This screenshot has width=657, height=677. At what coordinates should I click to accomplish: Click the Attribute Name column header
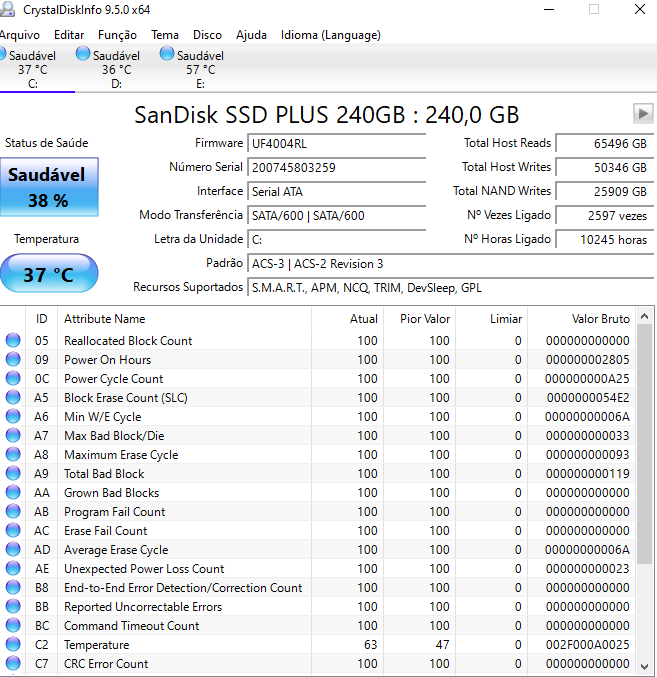pyautogui.click(x=184, y=319)
